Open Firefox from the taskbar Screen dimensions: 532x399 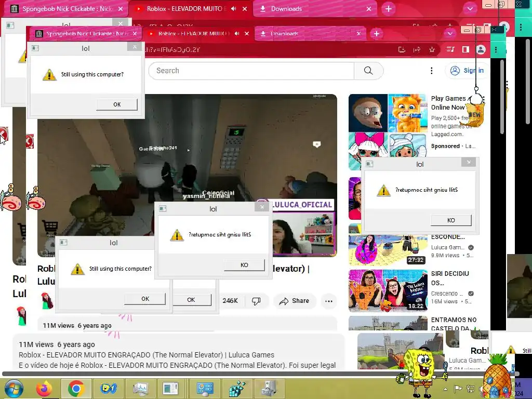45,389
